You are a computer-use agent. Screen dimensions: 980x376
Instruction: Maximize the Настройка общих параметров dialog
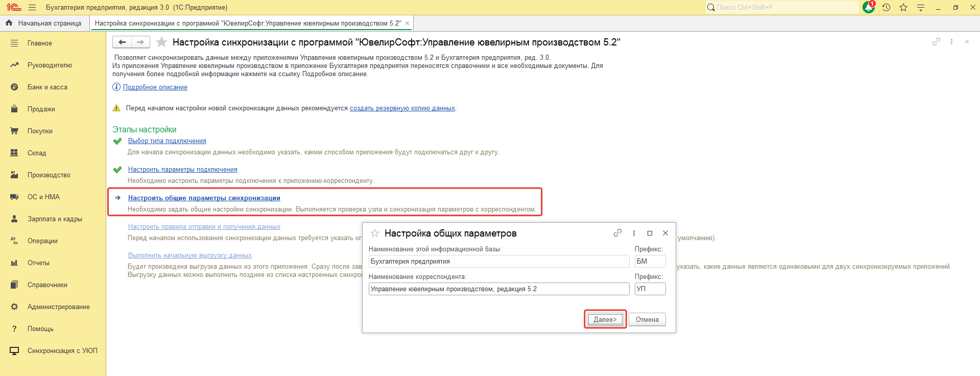pos(650,233)
